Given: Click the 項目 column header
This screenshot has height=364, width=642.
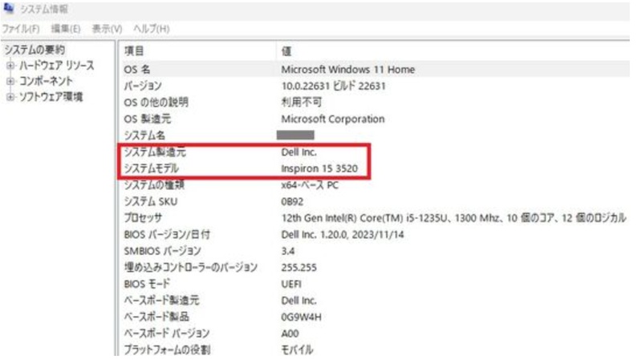Looking at the screenshot, I should coord(134,51).
